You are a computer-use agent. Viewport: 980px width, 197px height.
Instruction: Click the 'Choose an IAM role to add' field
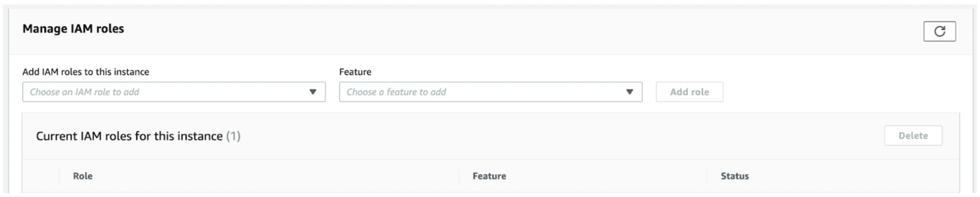point(174,92)
